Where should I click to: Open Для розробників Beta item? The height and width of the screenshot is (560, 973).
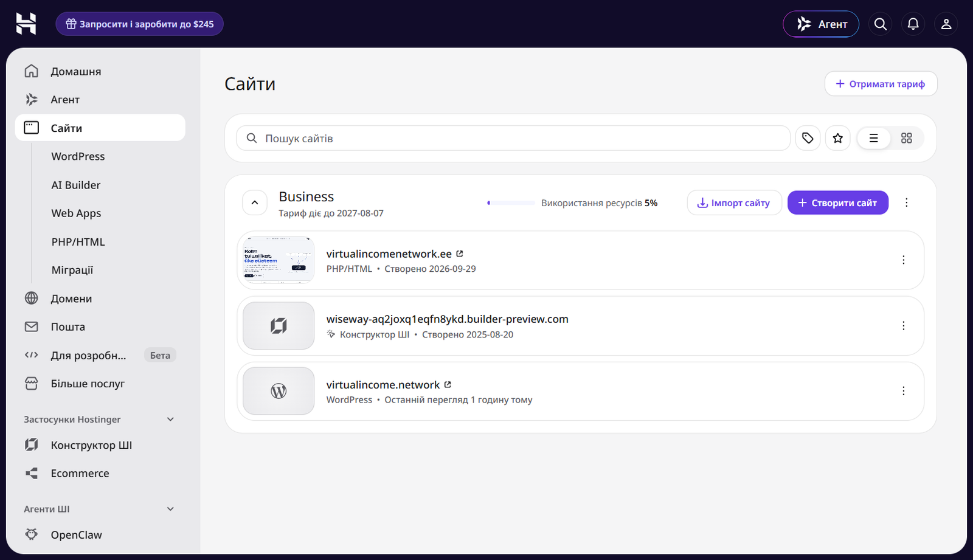pyautogui.click(x=100, y=355)
